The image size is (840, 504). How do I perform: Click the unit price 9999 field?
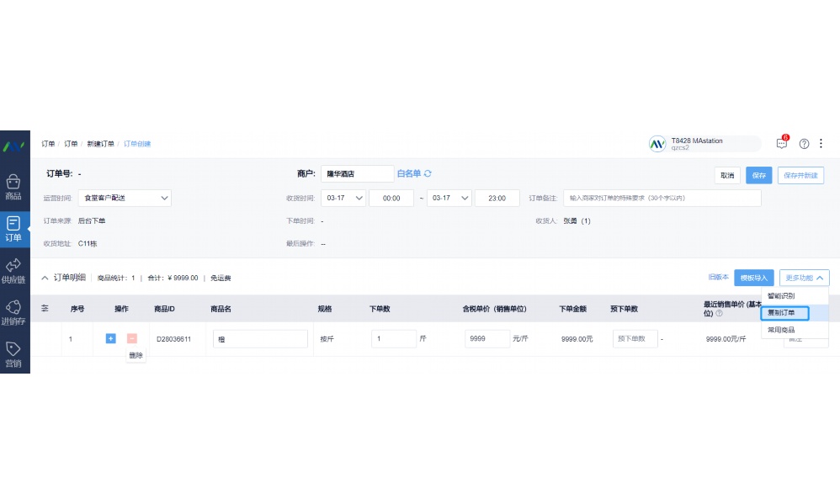click(487, 339)
